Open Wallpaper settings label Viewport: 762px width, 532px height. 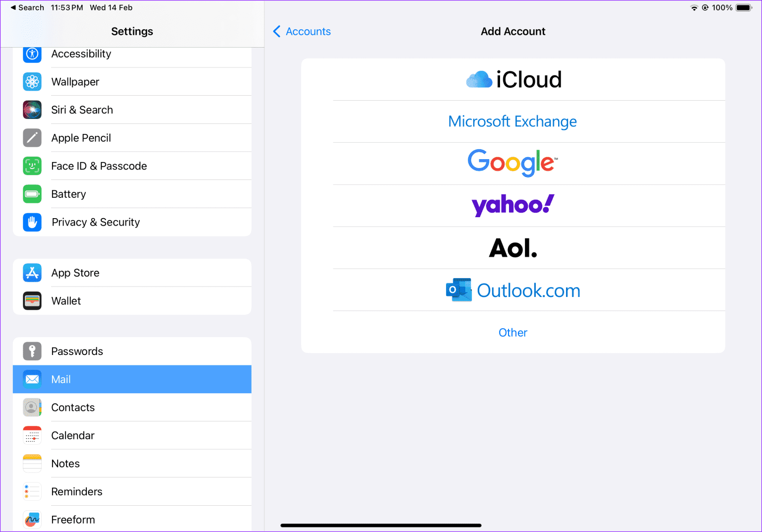75,82
